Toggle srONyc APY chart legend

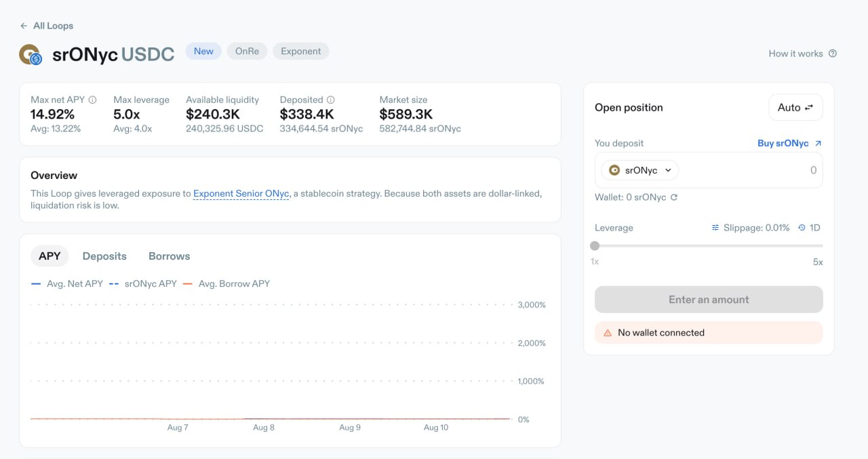click(x=143, y=283)
